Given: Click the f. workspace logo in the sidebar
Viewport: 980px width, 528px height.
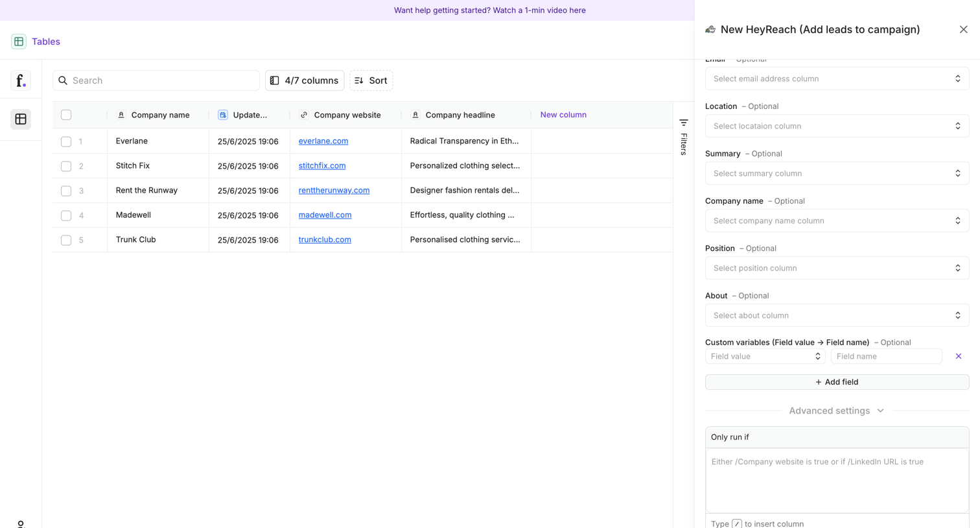Looking at the screenshot, I should pos(21,80).
